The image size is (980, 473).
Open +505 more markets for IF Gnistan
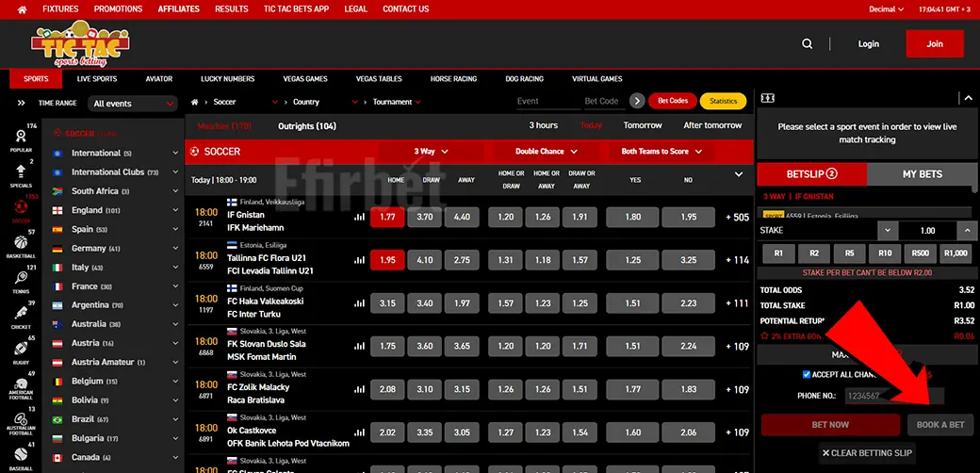point(737,218)
